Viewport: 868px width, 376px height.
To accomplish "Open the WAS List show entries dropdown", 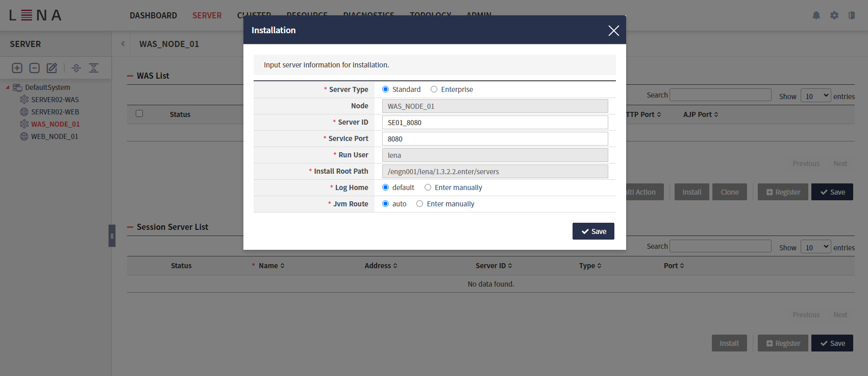I will coord(815,96).
